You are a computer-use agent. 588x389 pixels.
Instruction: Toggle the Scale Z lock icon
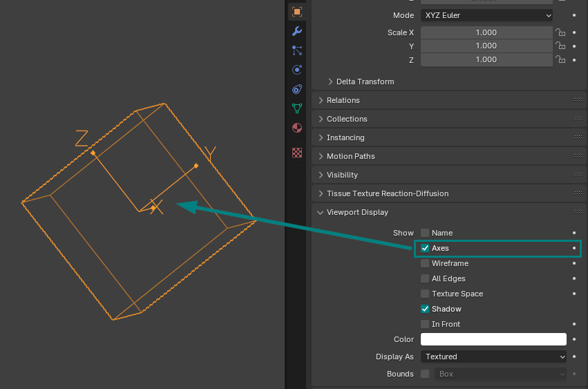click(560, 59)
